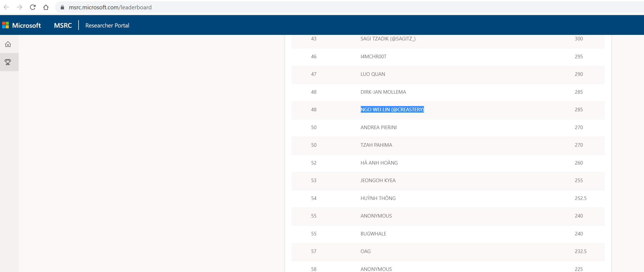
Task: Click the Researcher Portal header link
Action: click(x=107, y=25)
